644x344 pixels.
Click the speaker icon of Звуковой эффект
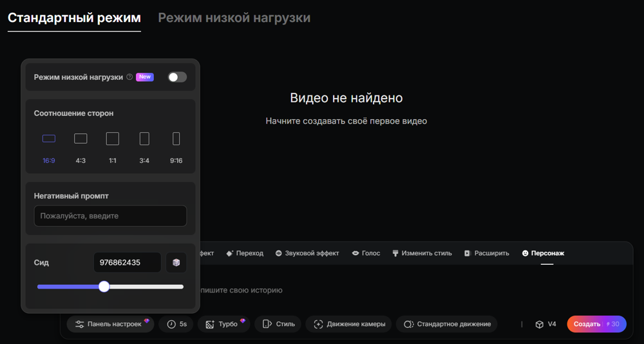click(278, 253)
